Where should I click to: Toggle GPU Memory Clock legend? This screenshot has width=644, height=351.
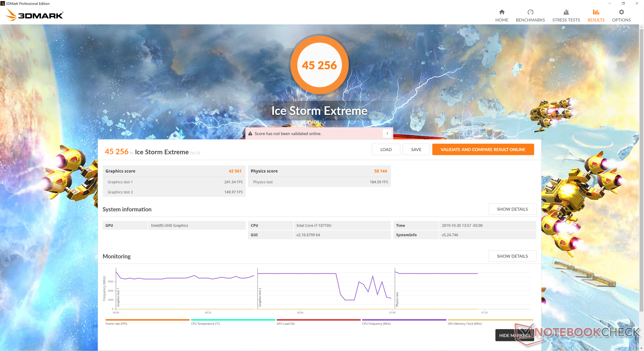(490, 322)
